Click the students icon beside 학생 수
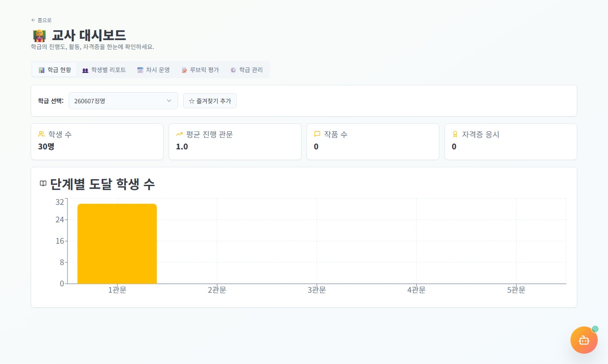 [41, 134]
